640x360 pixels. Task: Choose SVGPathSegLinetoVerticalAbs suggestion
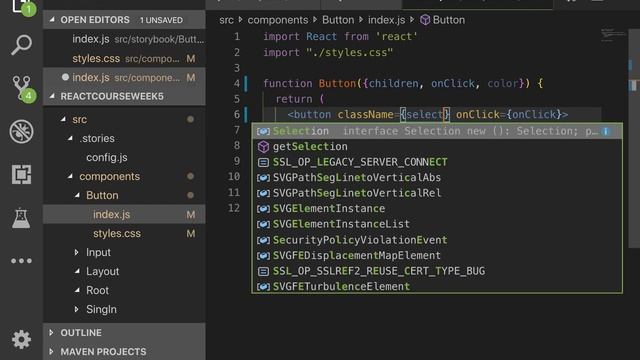(x=437, y=178)
